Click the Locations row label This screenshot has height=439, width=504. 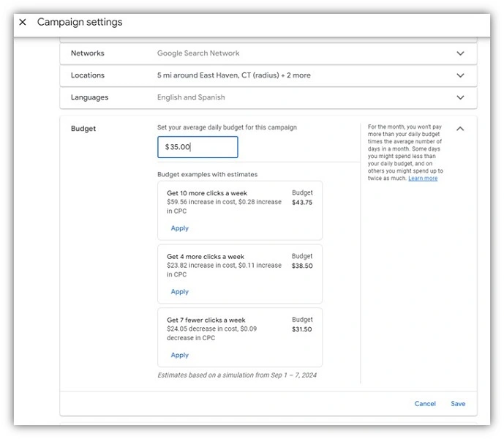point(88,75)
